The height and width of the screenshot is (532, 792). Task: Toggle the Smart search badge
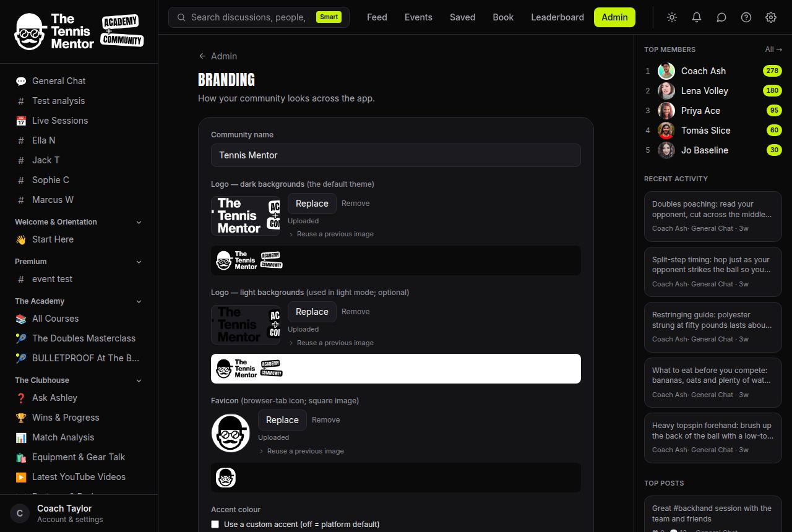tap(329, 17)
